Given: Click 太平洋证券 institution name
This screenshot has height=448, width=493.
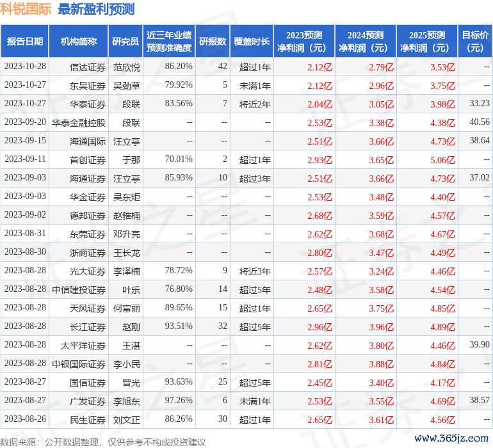Looking at the screenshot, I should click(x=83, y=345).
